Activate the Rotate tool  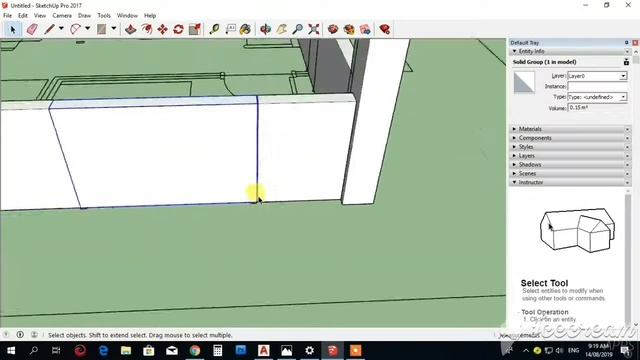(178, 29)
